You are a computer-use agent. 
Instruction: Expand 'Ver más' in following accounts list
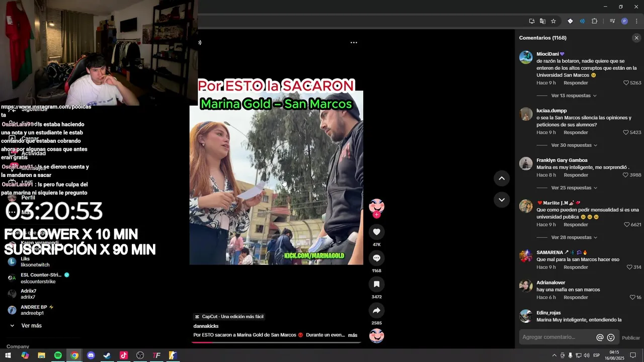point(31,326)
